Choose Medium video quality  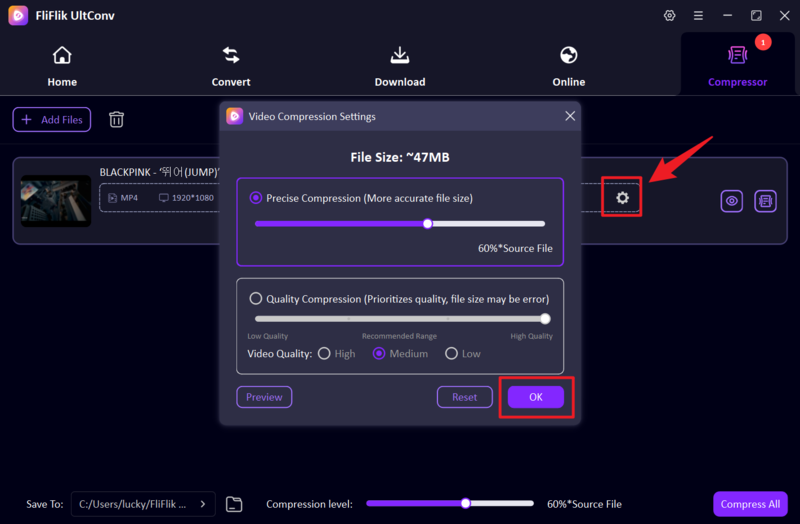(379, 354)
